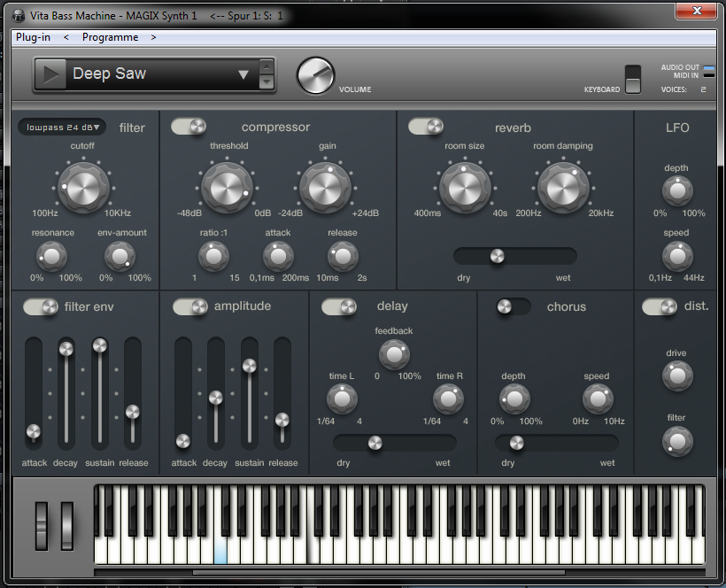
Task: Open the Programme menu
Action: coord(110,38)
